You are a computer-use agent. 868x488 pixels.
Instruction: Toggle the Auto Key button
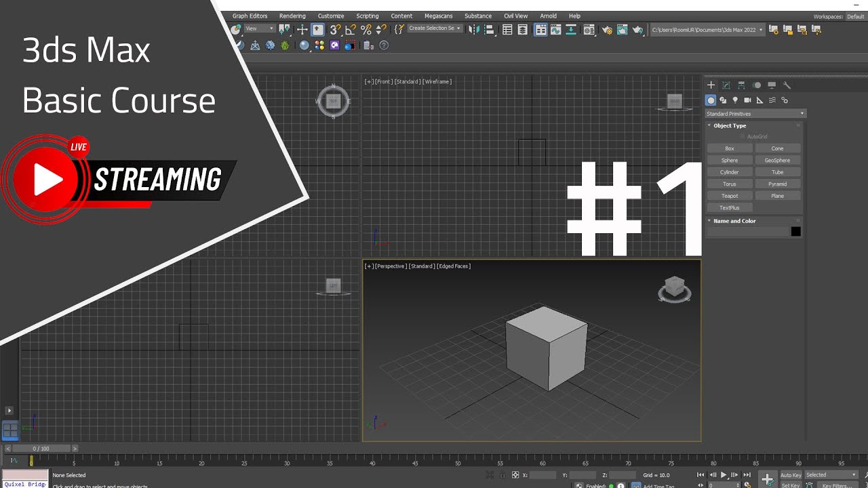pos(791,475)
